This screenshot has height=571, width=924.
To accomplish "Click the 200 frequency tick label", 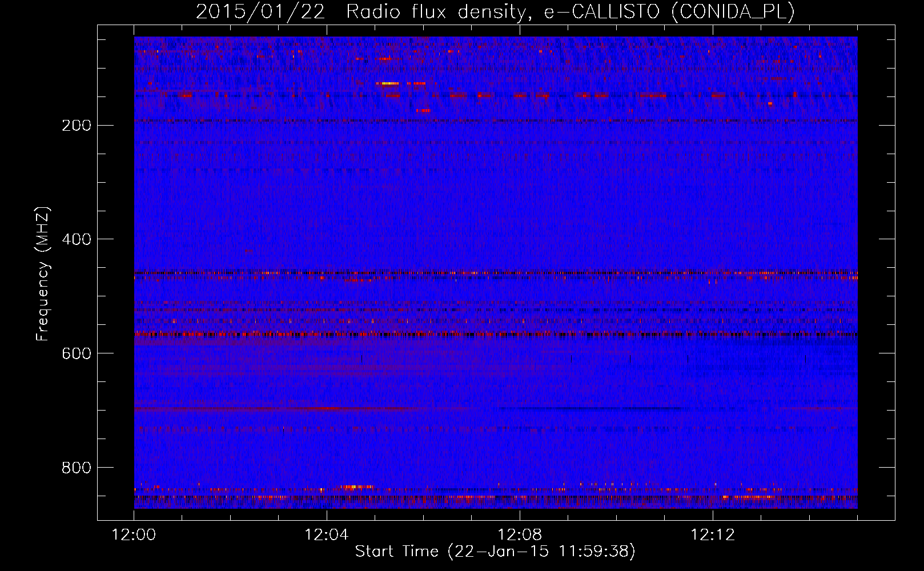I will 77,125.
